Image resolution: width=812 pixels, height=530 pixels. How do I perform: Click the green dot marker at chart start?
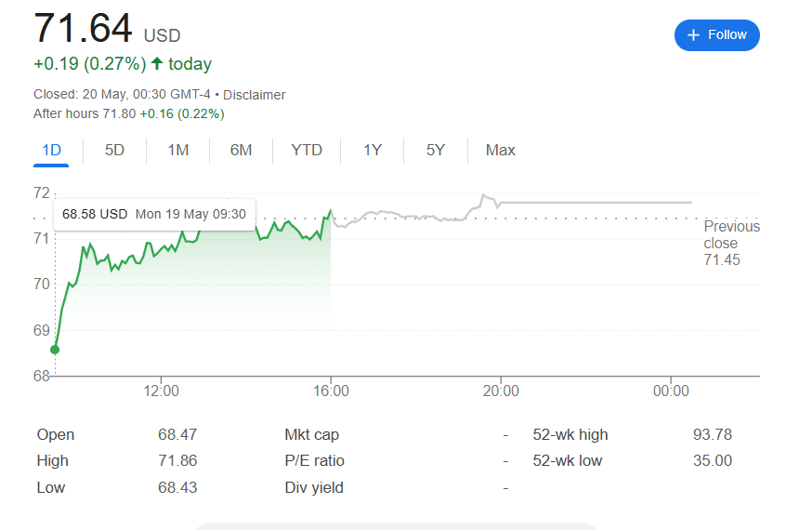pyautogui.click(x=55, y=350)
